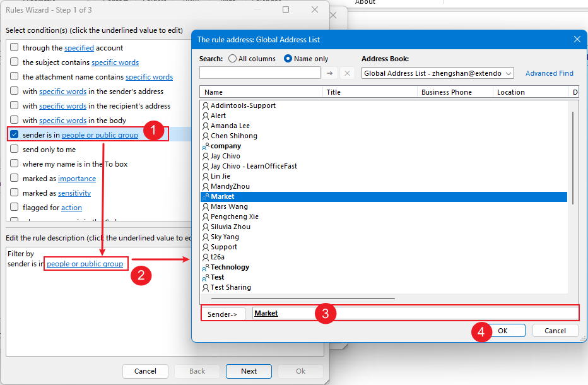Enable the 'send only to me' condition
Image resolution: width=588 pixels, height=385 pixels.
click(x=15, y=150)
